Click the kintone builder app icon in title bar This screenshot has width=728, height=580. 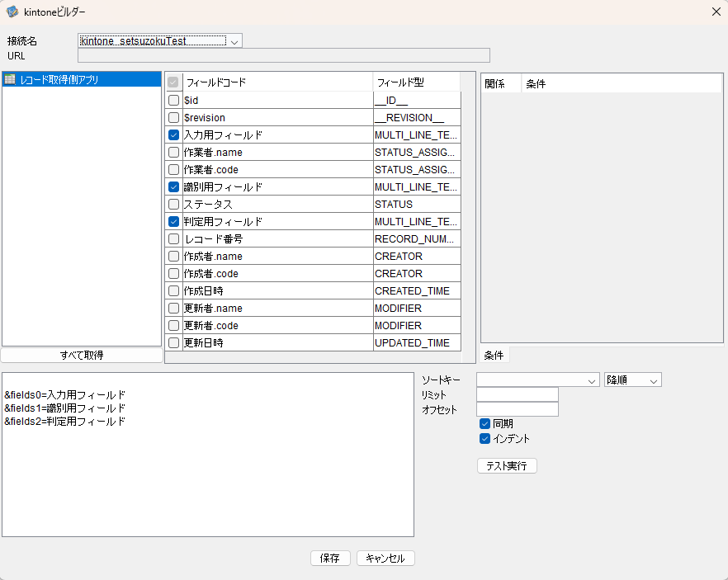(x=12, y=12)
